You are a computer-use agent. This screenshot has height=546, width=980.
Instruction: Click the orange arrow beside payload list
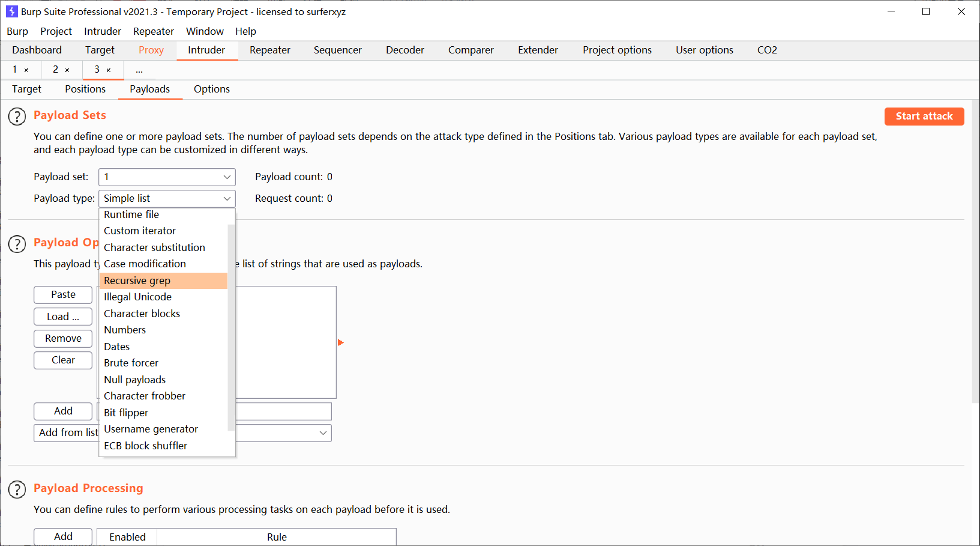(x=341, y=342)
